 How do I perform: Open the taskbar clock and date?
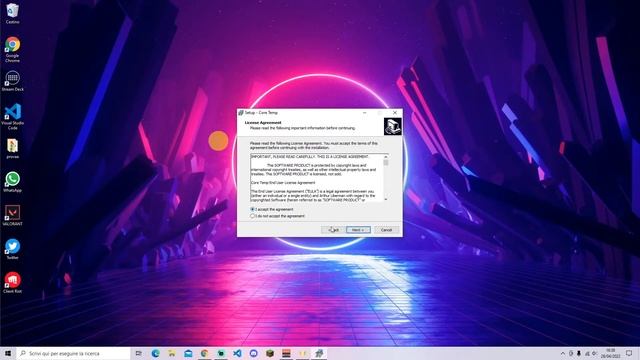coord(611,353)
